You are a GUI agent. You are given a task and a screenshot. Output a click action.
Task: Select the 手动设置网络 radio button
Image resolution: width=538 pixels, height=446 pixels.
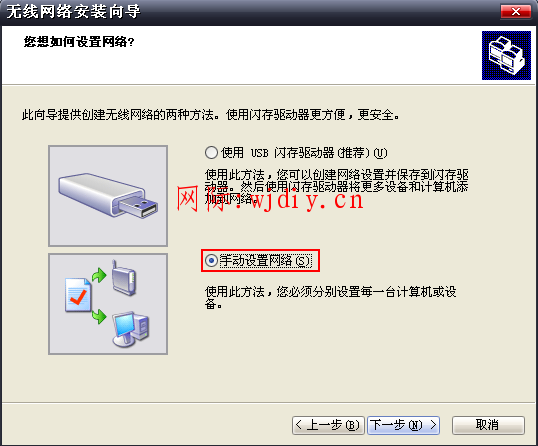(211, 261)
